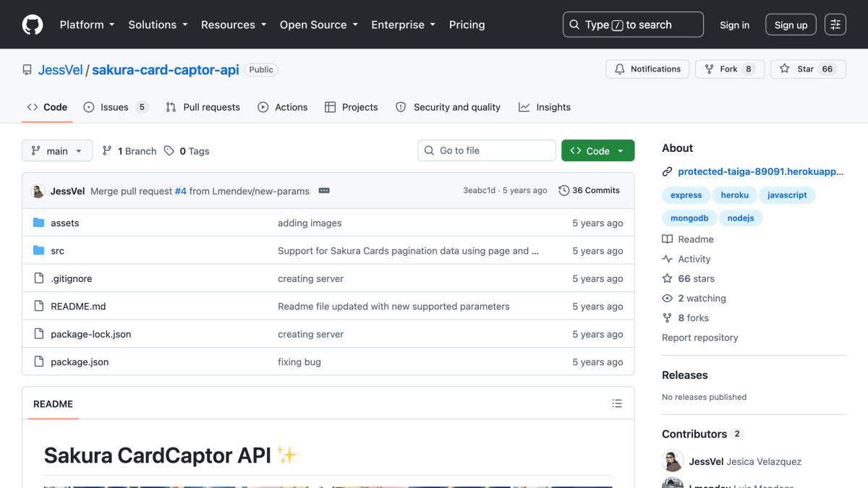Click the README.md file icon

[39, 307]
